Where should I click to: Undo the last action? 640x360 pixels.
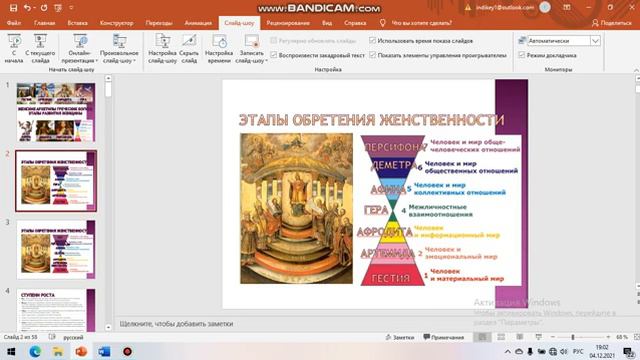(27, 8)
